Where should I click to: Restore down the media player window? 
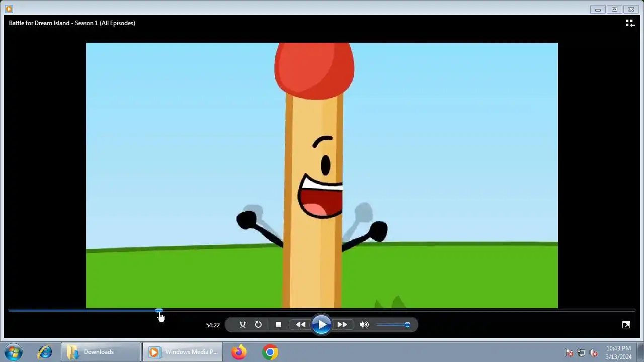tap(614, 9)
